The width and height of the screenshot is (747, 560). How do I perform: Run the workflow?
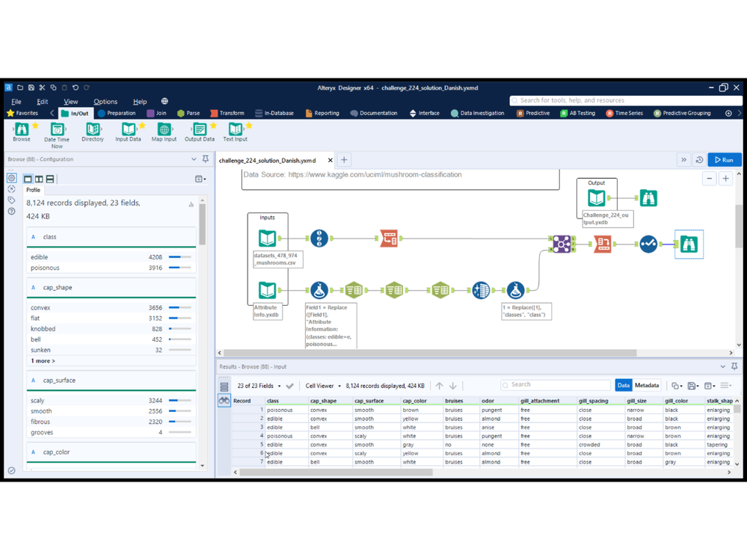tap(724, 160)
